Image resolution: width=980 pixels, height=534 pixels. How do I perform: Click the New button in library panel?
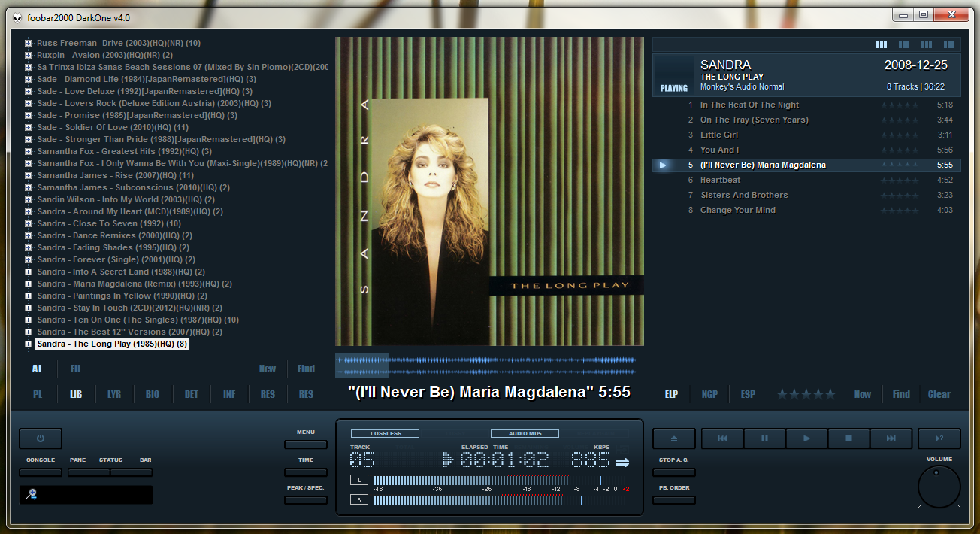coord(268,369)
